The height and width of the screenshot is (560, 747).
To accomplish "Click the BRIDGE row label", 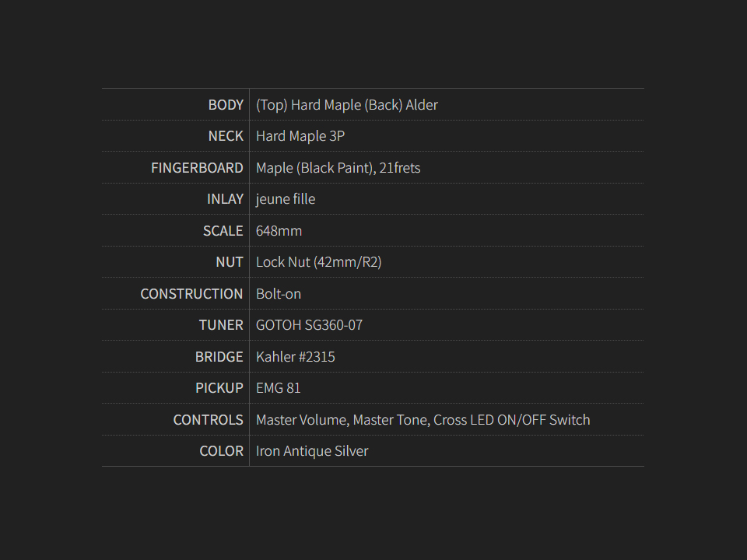I will click(219, 357).
